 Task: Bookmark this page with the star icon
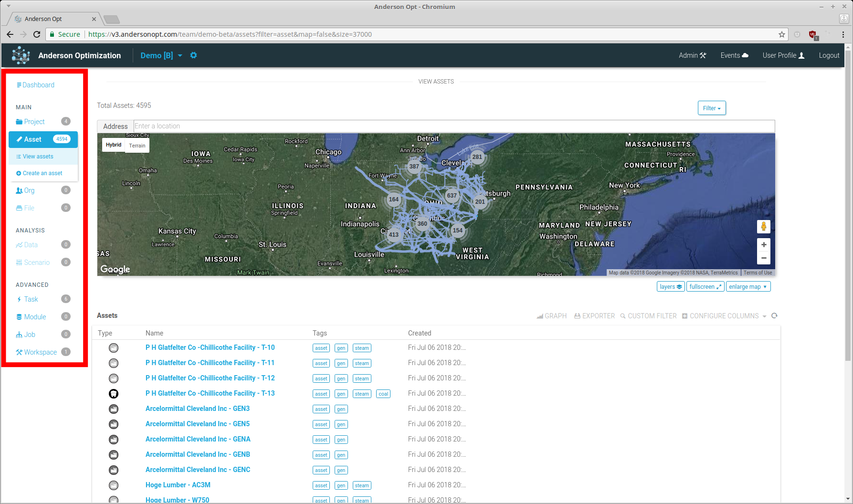point(782,34)
